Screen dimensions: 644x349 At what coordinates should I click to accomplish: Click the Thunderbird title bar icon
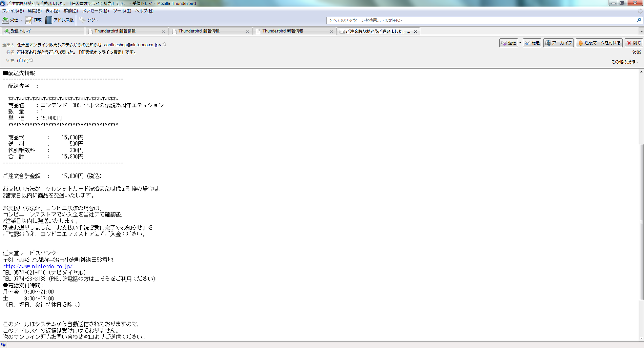(3, 3)
